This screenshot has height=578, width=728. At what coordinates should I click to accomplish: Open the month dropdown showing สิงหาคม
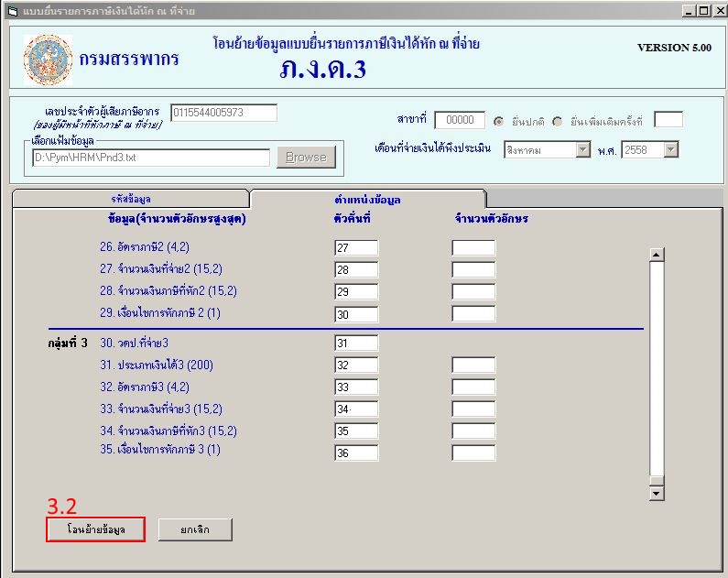tap(582, 150)
